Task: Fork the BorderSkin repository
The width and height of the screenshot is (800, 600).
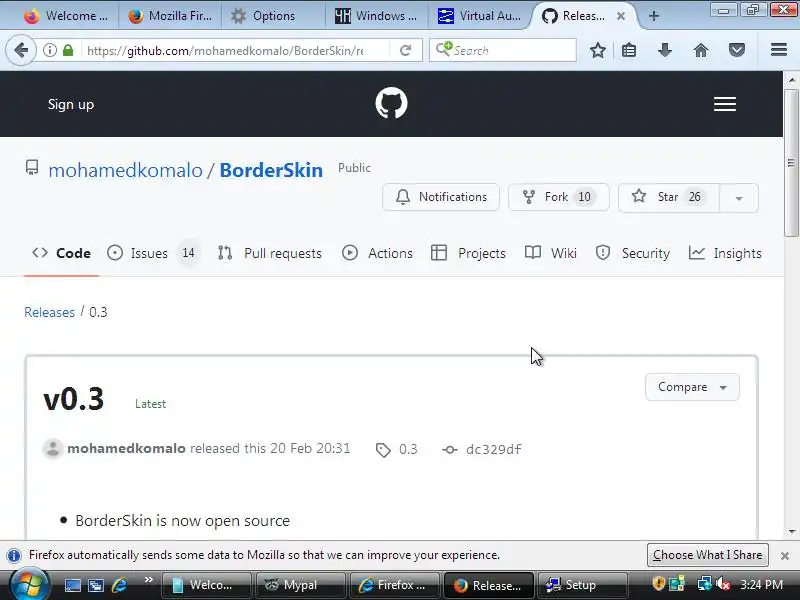Action: coord(559,197)
